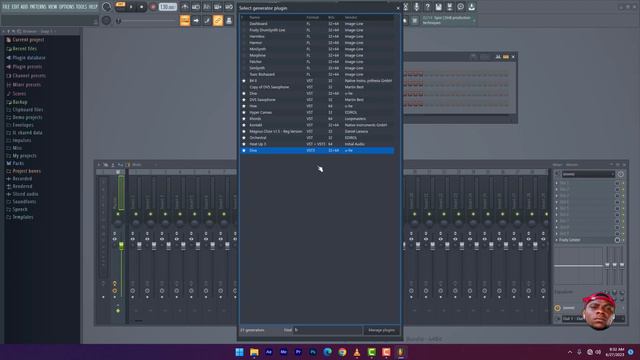
Task: Click the Manage plugins button
Action: coord(381,330)
